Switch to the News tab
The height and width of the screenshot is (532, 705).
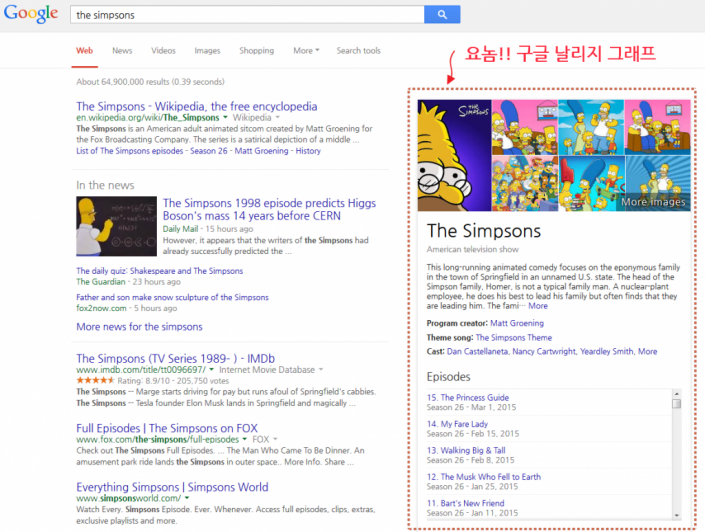tap(122, 50)
